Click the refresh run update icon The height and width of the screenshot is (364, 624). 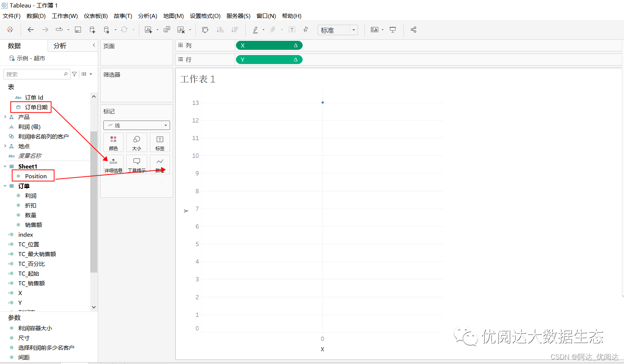click(x=124, y=30)
